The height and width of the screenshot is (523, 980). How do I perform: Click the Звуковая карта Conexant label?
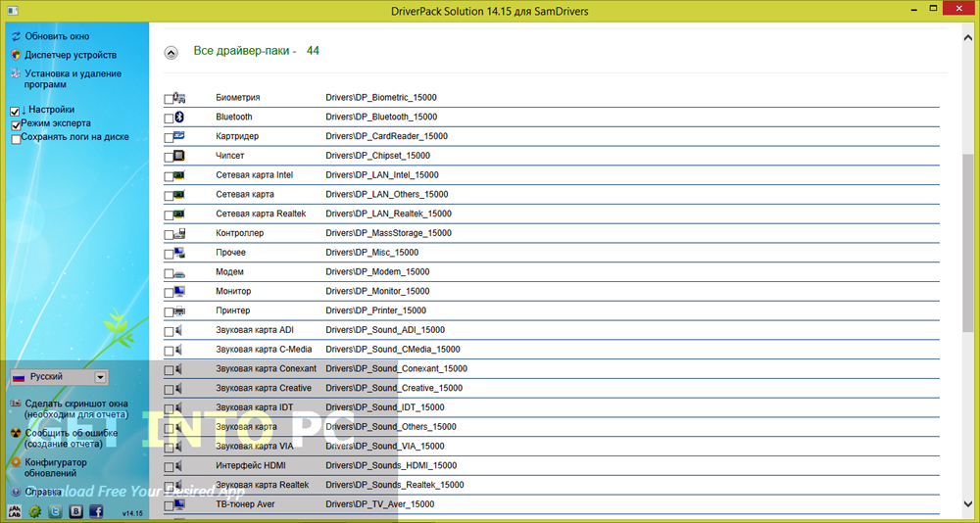[x=266, y=368]
